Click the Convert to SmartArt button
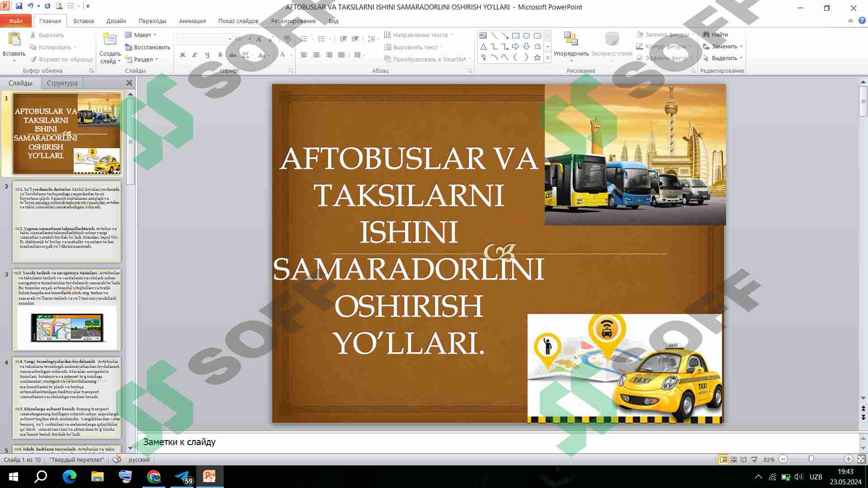The height and width of the screenshot is (488, 868). point(428,59)
